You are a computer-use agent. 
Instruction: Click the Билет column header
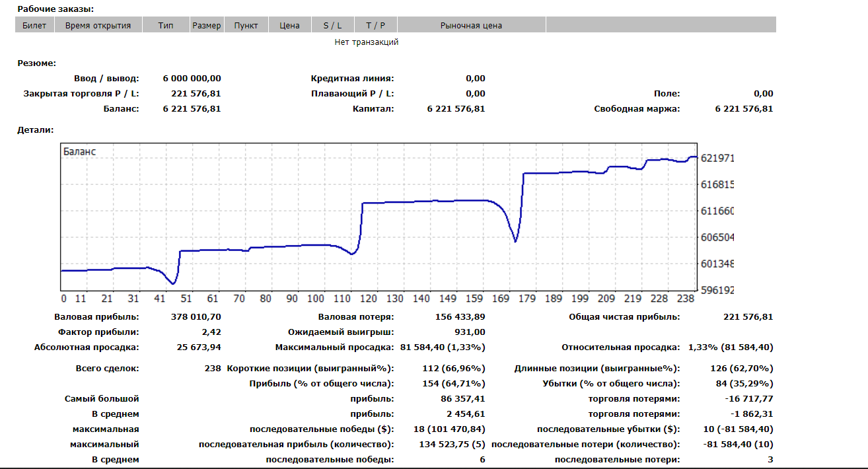[x=34, y=26]
